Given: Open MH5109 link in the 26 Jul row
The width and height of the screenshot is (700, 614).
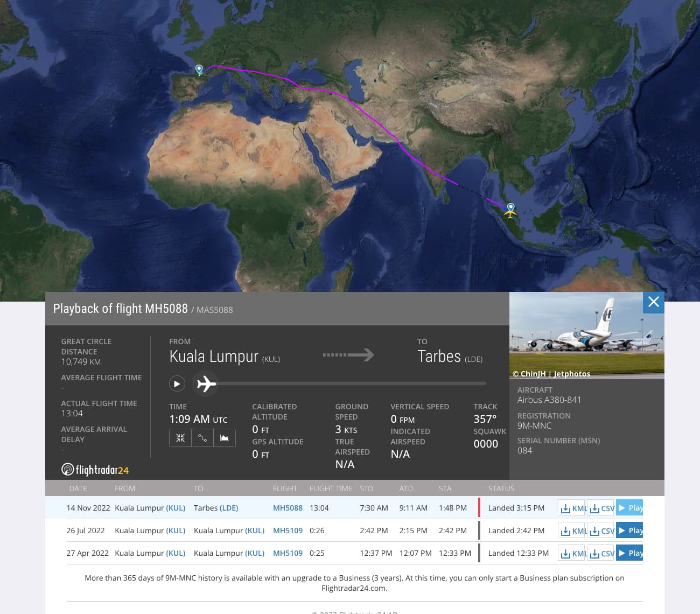Looking at the screenshot, I should pos(288,531).
